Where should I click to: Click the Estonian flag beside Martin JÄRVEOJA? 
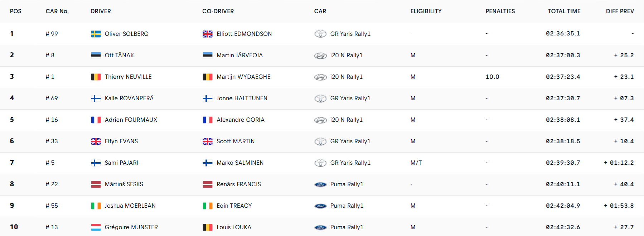pos(208,56)
